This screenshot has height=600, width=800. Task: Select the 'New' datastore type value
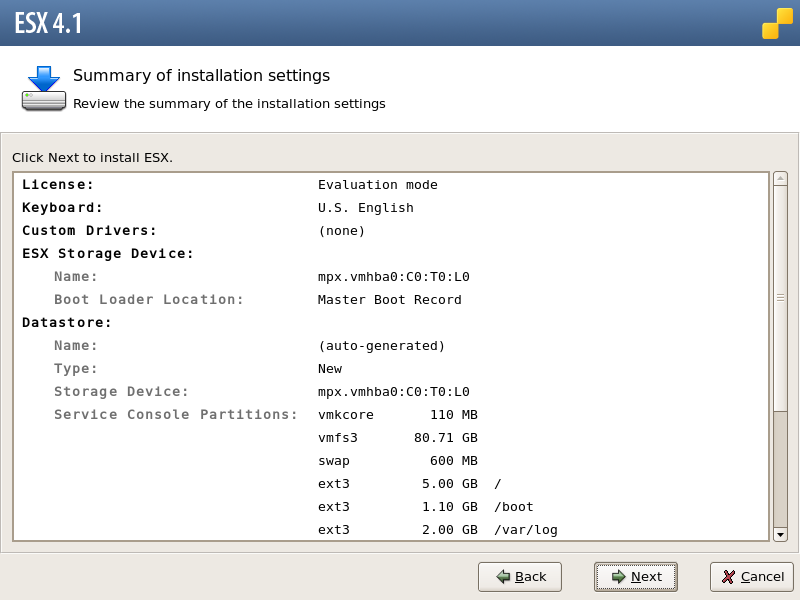coord(330,369)
